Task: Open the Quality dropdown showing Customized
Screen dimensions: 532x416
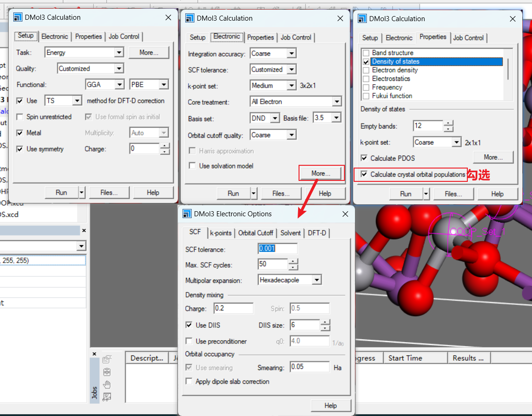Action: tap(119, 68)
